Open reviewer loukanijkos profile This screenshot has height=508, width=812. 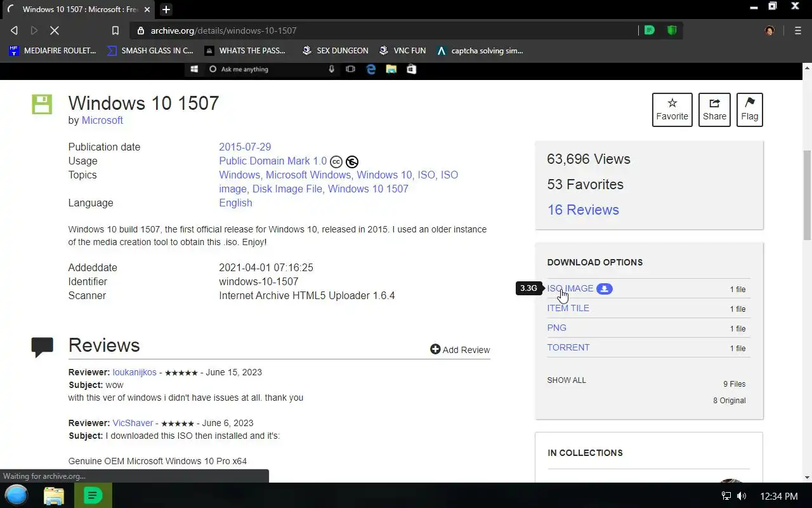(134, 372)
